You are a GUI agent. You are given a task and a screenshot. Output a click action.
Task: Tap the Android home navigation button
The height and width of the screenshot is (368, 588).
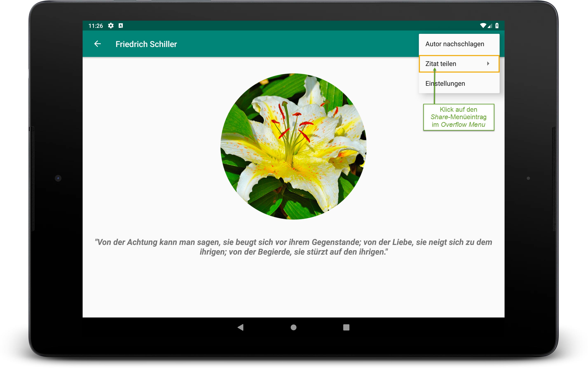(294, 327)
